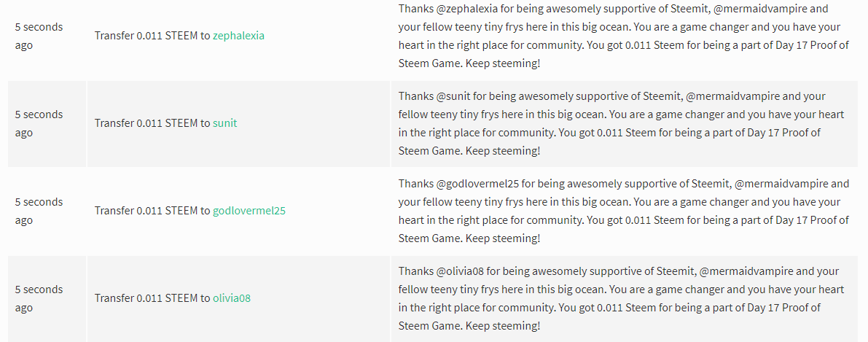868x342 pixels.
Task: Click @mermaidvampire mention in the zephalexia memo
Action: (765, 9)
